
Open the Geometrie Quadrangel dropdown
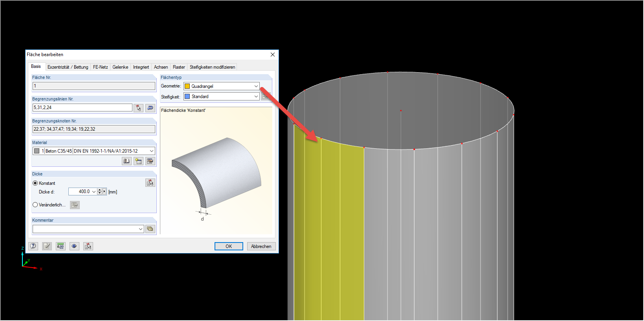pos(256,86)
